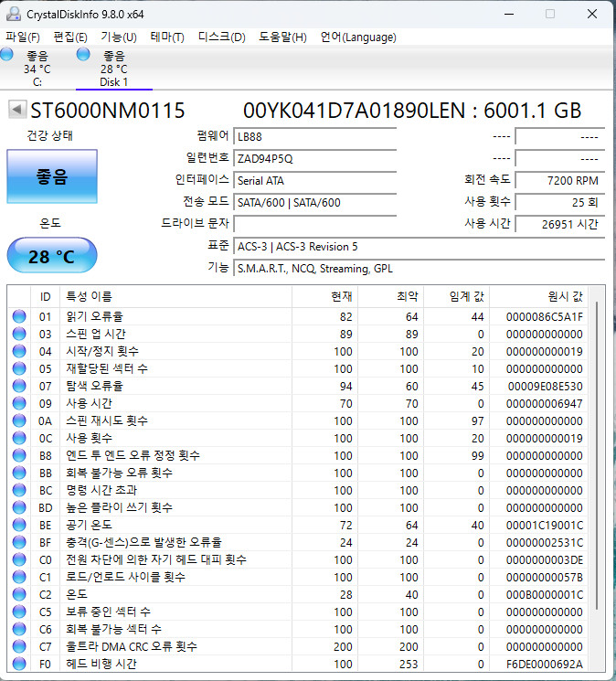Click raw value 00009E08E530
Image resolution: width=616 pixels, height=681 pixels.
pos(546,386)
